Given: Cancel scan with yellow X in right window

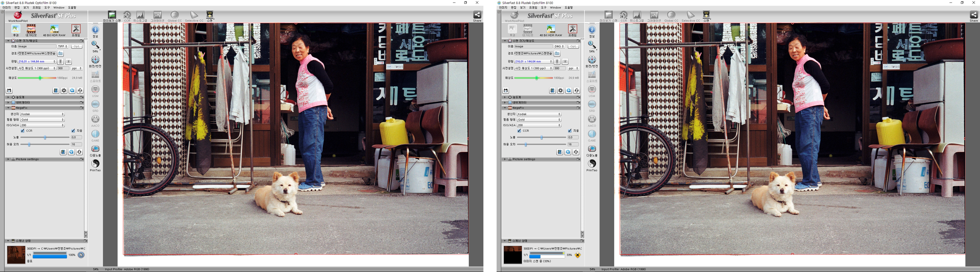Looking at the screenshot, I should click(578, 255).
